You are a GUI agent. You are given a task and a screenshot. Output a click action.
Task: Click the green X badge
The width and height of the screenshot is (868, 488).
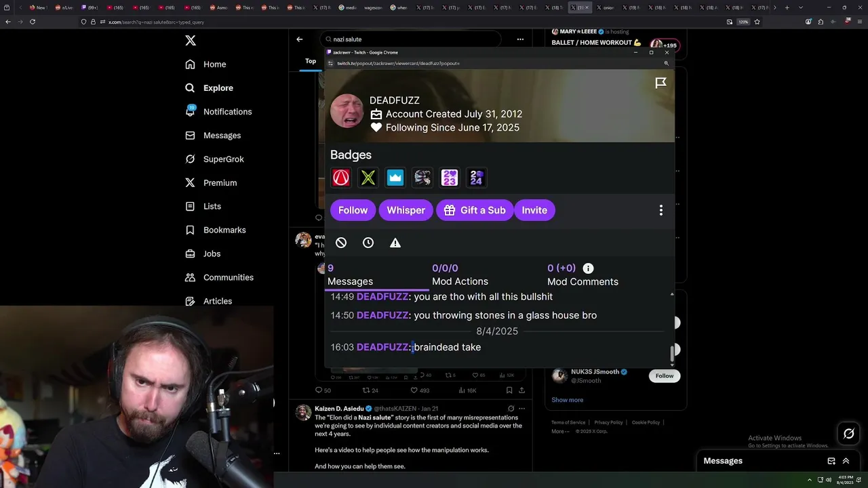tap(368, 178)
